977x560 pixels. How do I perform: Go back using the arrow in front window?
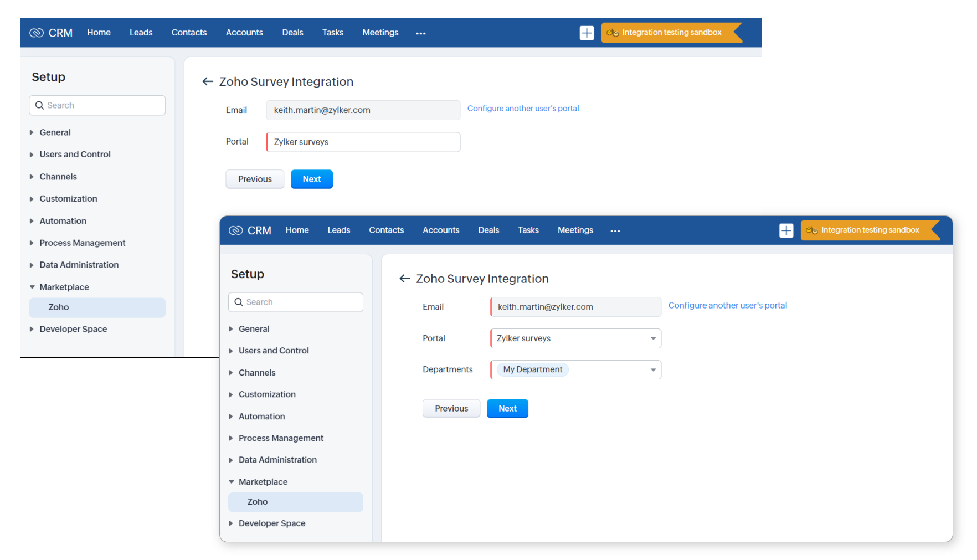tap(405, 279)
